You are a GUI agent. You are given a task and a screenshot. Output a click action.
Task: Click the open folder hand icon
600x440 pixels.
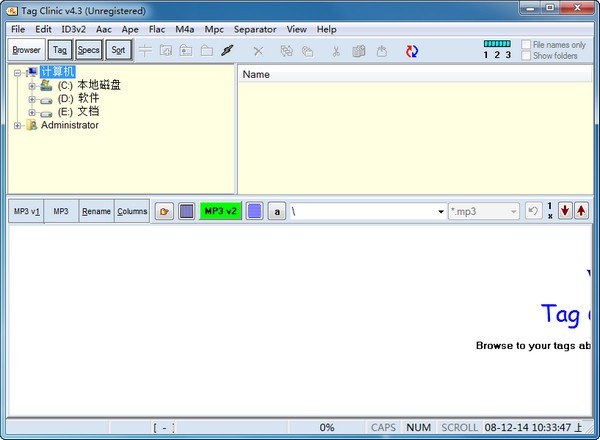(165, 211)
